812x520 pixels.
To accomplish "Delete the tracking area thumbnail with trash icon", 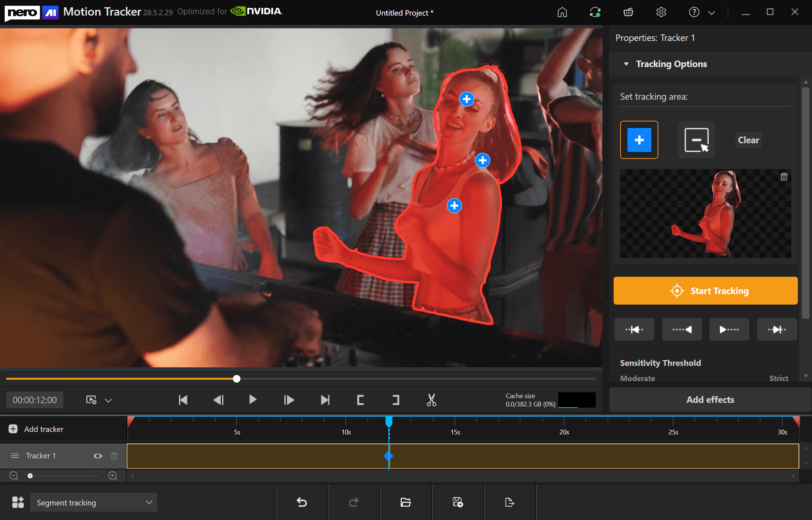I will pos(784,177).
